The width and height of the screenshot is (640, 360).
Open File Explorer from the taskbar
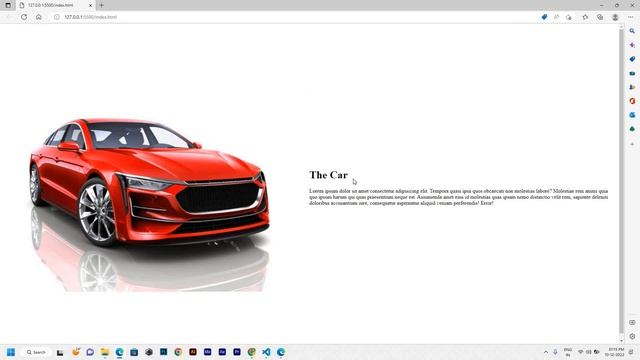105,352
